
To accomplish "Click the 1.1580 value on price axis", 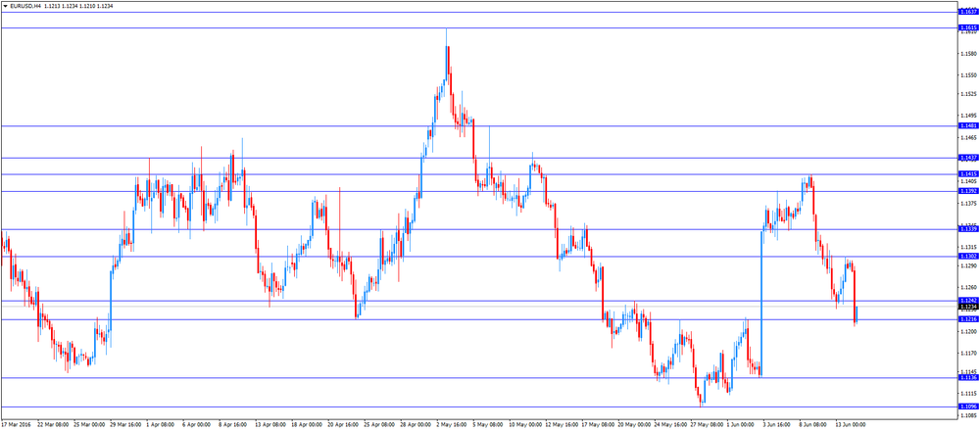I will [x=968, y=54].
